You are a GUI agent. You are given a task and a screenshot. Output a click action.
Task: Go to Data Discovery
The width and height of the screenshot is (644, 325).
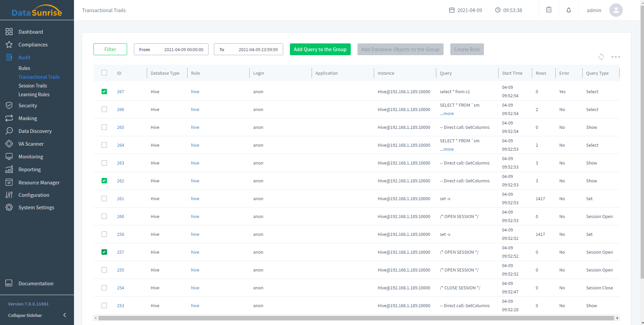coord(35,131)
